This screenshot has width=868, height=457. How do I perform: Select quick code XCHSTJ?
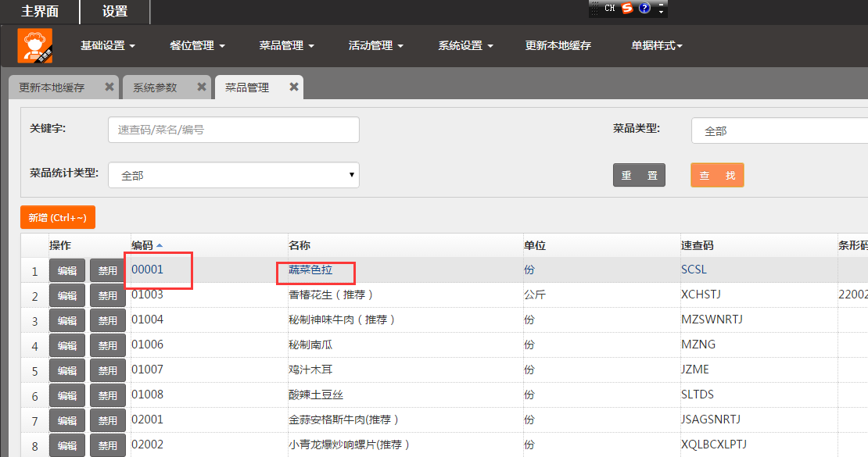(701, 295)
